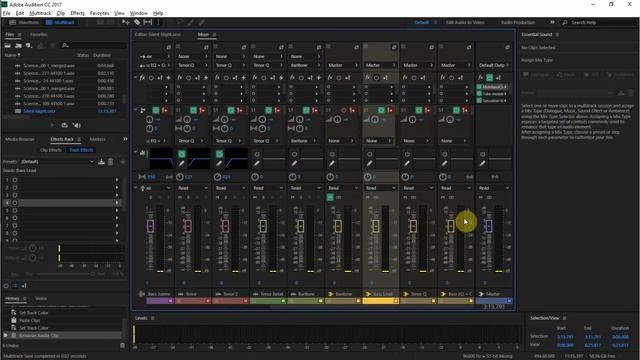
Task: Open effect list arrow for rack slot 1
Action: [x=117, y=180]
